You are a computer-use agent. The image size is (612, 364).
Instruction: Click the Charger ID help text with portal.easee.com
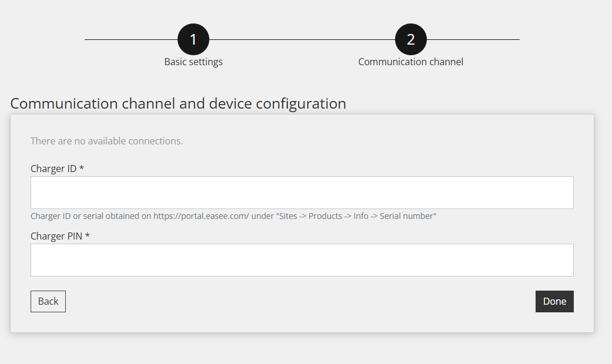point(233,216)
